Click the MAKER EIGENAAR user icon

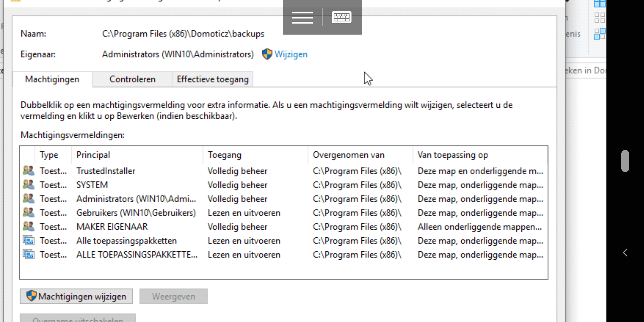pyautogui.click(x=29, y=227)
